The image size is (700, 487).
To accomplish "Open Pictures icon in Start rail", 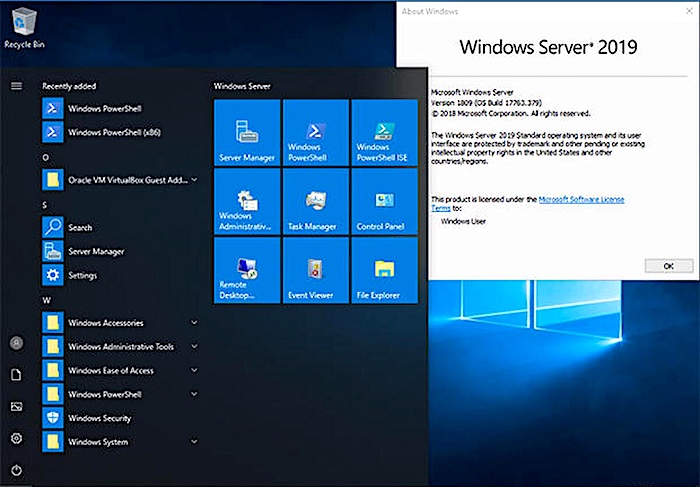I will click(x=17, y=407).
